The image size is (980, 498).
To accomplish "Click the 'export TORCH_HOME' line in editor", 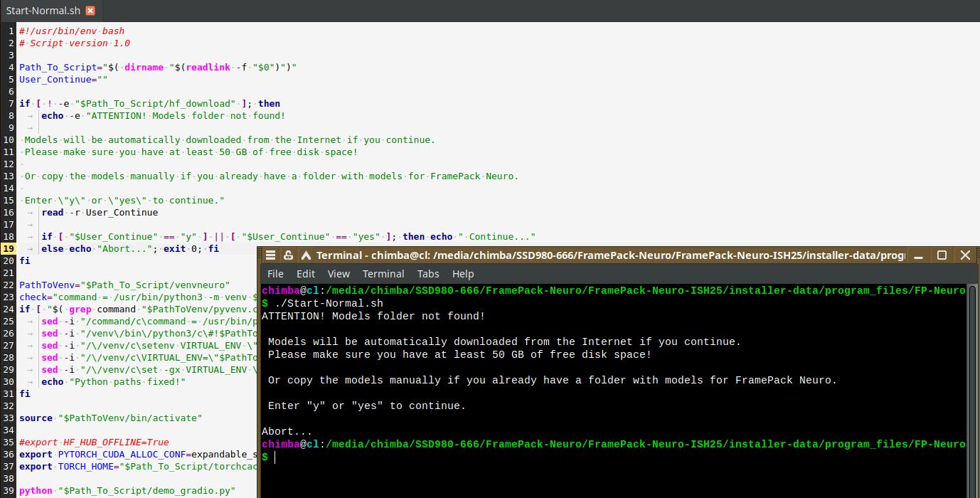I will tap(138, 467).
